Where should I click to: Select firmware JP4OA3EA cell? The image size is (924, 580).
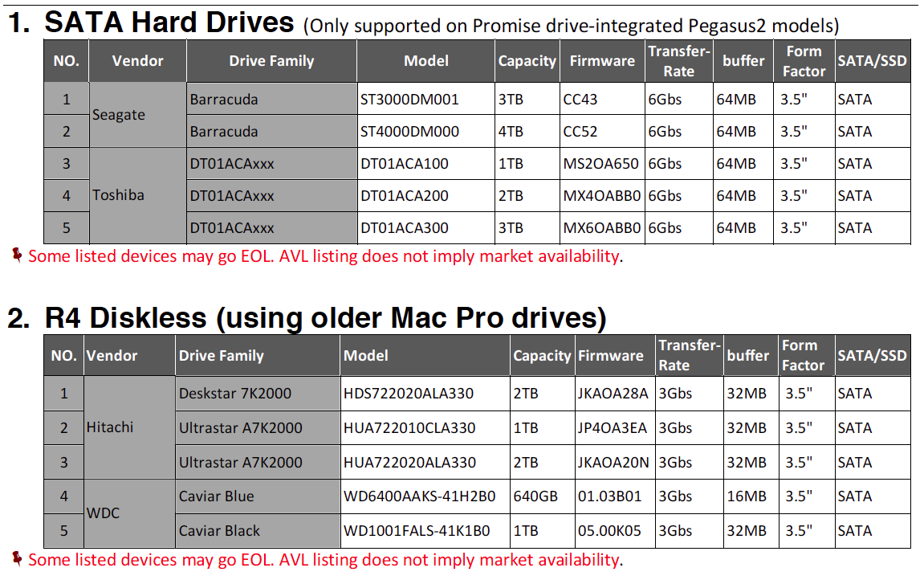(615, 428)
